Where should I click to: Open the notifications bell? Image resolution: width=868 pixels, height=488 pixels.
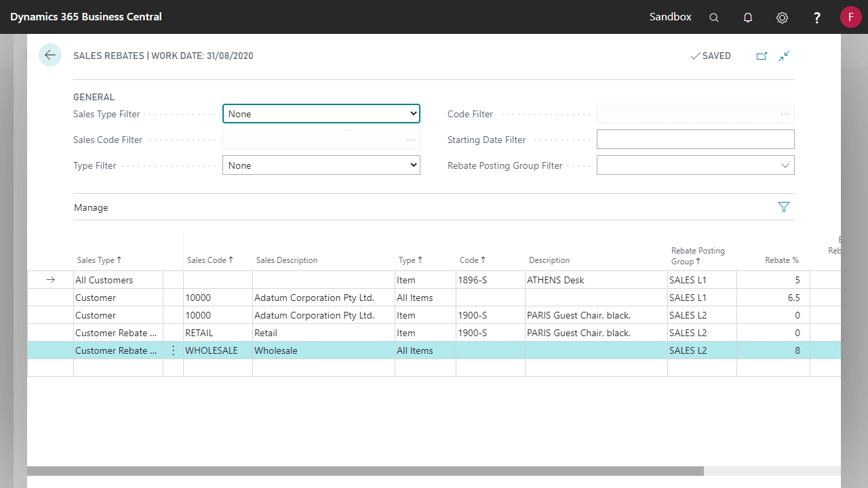click(748, 18)
